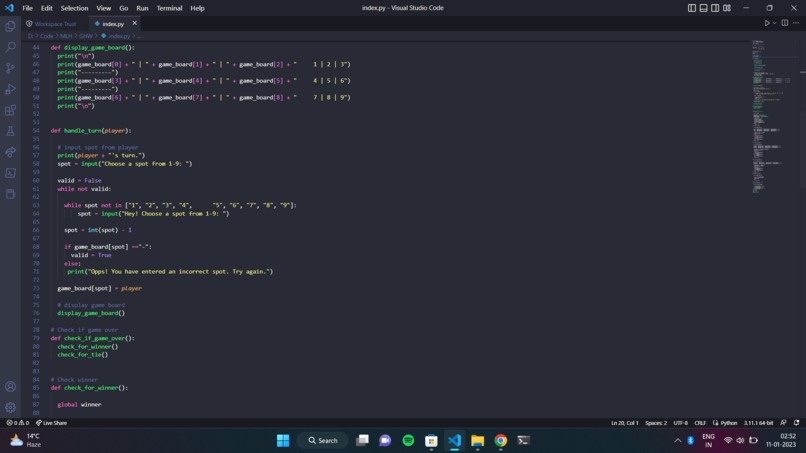Click the VS Code logo in title bar

(x=9, y=8)
